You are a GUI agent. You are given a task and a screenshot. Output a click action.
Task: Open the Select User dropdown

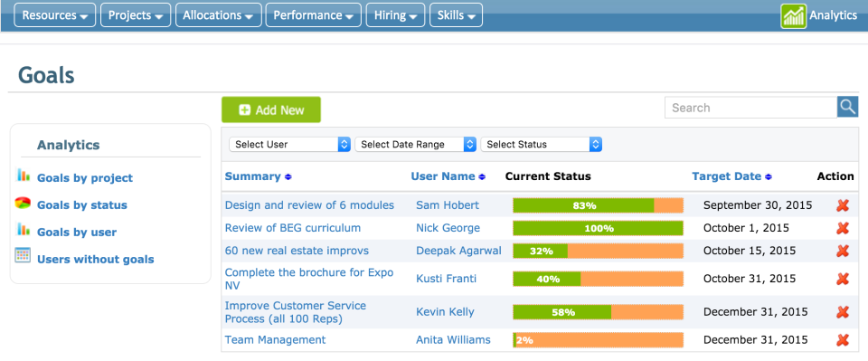[x=289, y=145]
